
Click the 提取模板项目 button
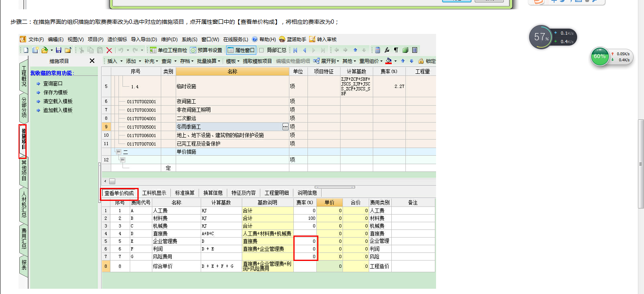(x=257, y=61)
